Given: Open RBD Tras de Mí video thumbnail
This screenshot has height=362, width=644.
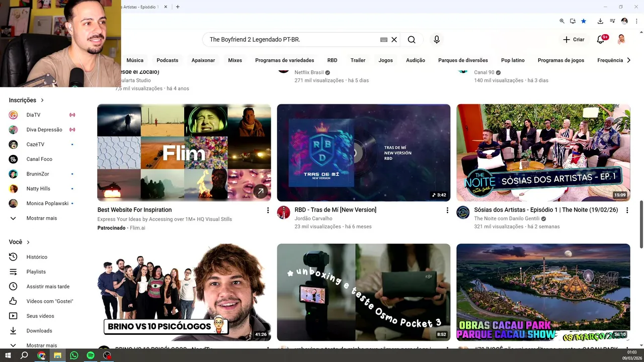Looking at the screenshot, I should point(364,153).
